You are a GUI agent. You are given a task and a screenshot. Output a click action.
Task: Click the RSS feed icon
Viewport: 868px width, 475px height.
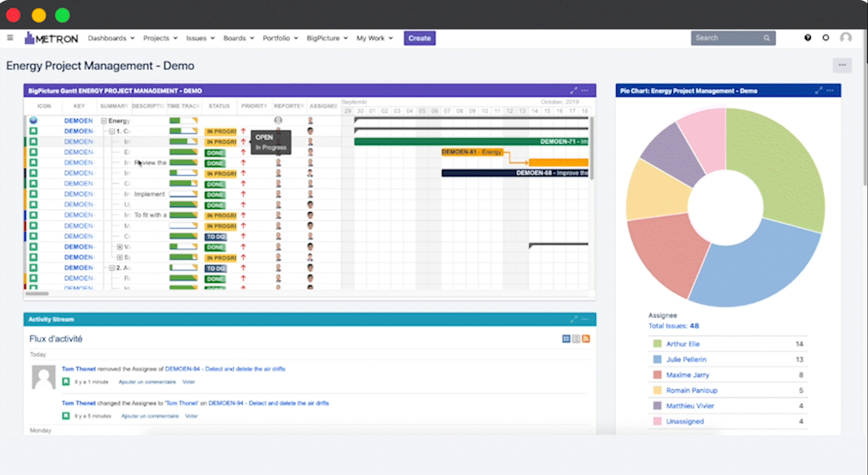(x=586, y=339)
